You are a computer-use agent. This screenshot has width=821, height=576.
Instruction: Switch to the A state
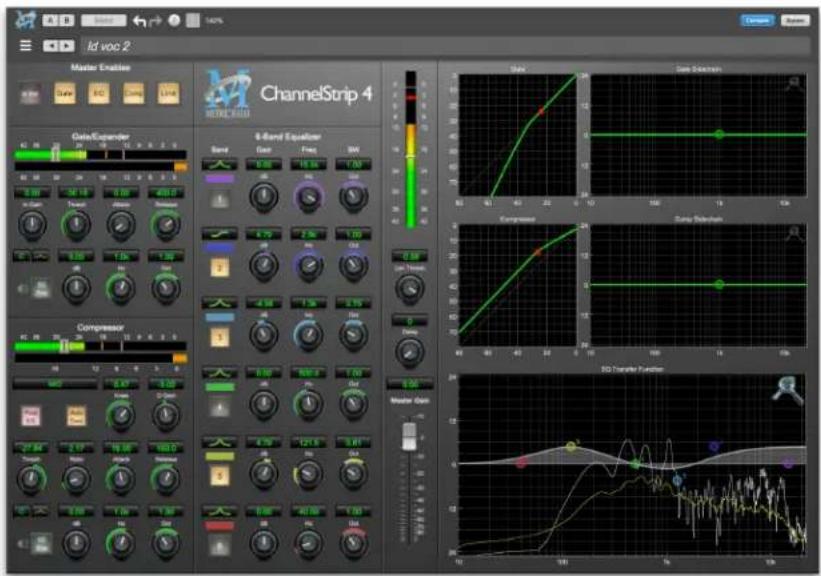(x=50, y=20)
